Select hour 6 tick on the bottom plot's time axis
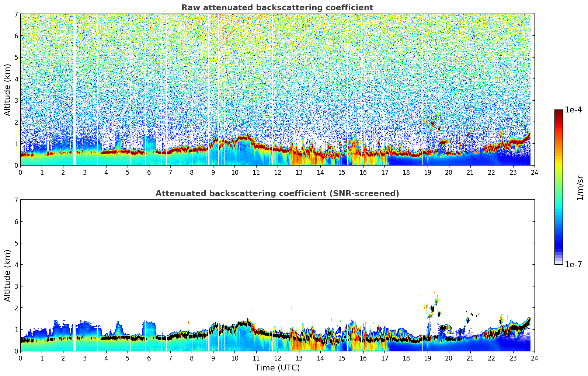 [149, 358]
